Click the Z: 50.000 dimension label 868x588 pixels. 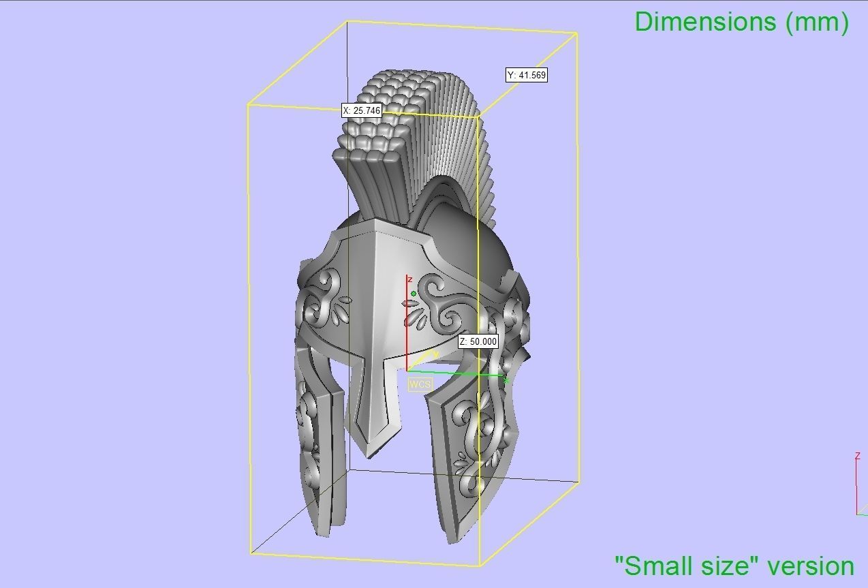pyautogui.click(x=478, y=341)
